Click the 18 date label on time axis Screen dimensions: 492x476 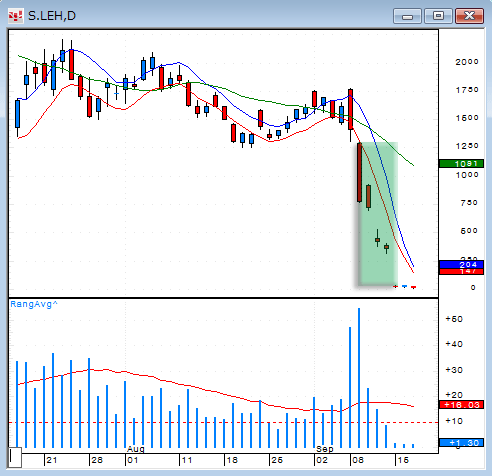pyautogui.click(x=232, y=460)
